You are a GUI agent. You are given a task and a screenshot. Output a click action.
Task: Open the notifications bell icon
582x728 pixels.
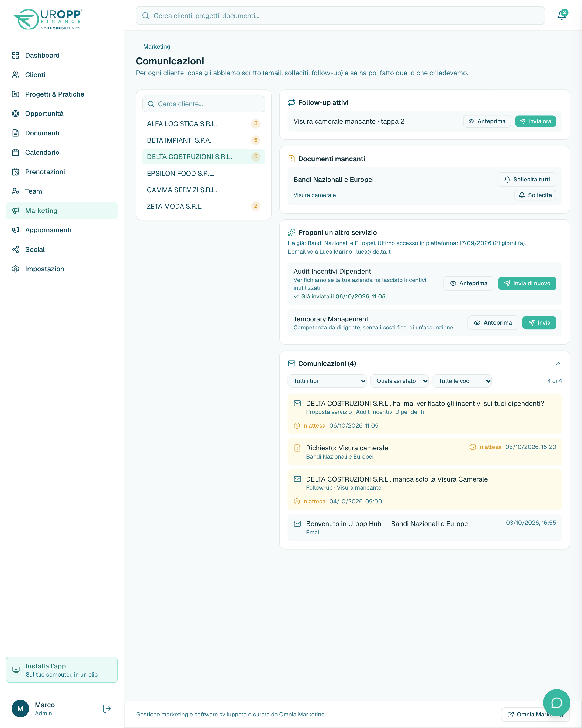click(x=562, y=16)
